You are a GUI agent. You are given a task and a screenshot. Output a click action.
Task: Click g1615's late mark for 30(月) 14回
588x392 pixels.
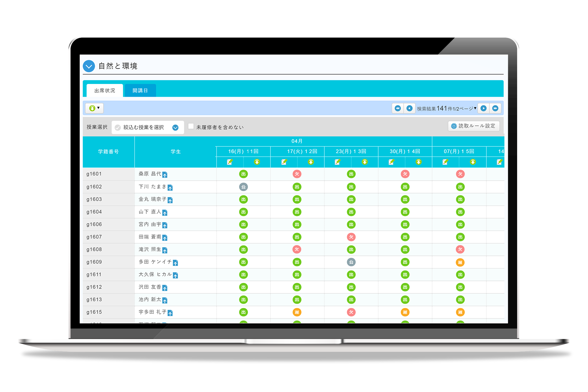[x=405, y=312]
